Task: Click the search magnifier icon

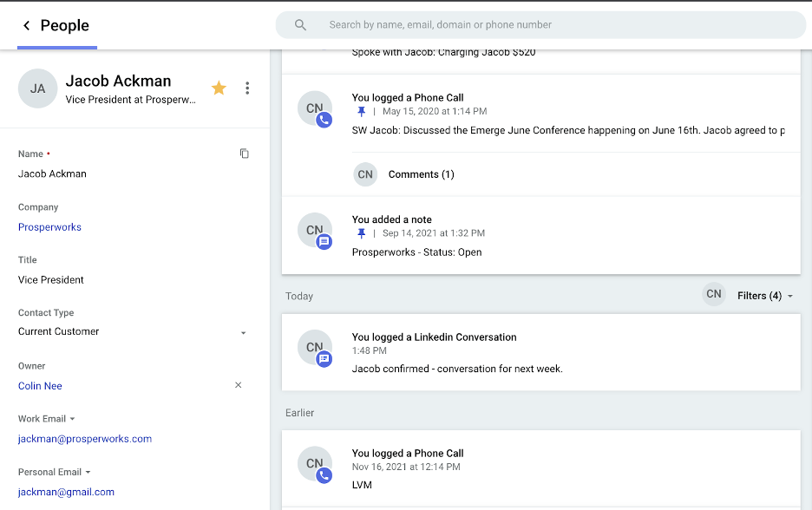Action: [x=300, y=25]
